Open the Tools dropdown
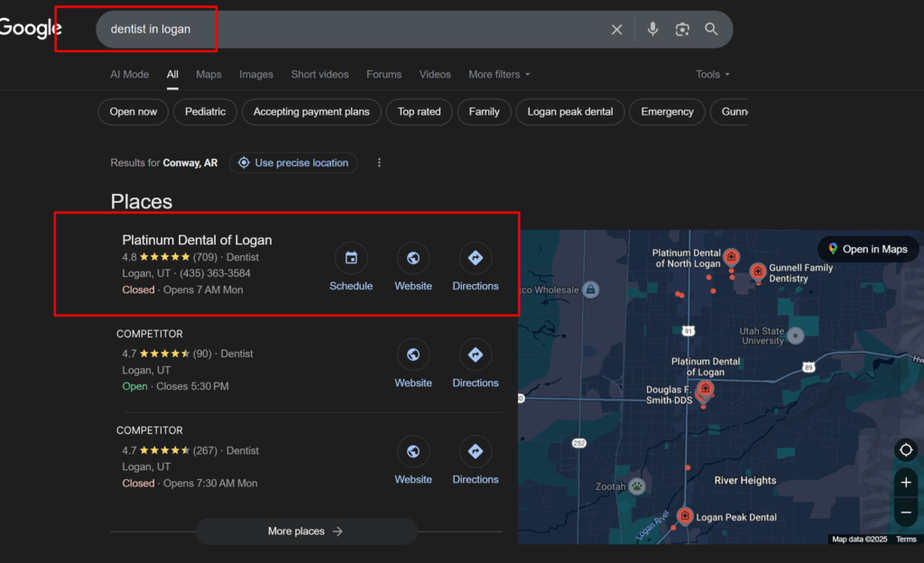This screenshot has height=563, width=924. pos(713,74)
